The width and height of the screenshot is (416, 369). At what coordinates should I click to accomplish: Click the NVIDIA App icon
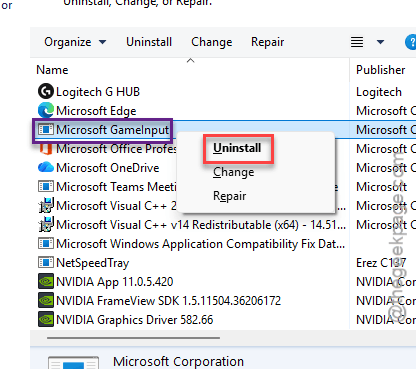(x=46, y=281)
